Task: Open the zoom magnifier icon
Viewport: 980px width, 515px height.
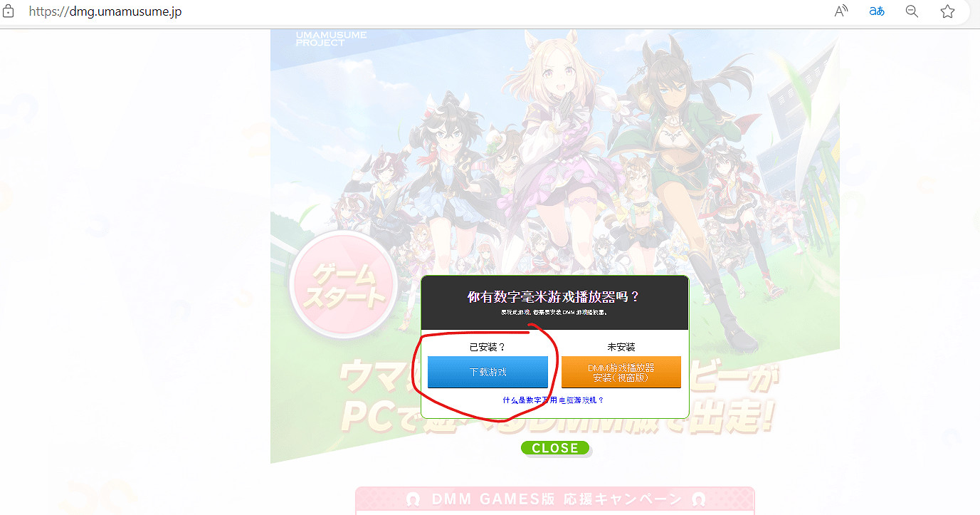Action: (912, 11)
